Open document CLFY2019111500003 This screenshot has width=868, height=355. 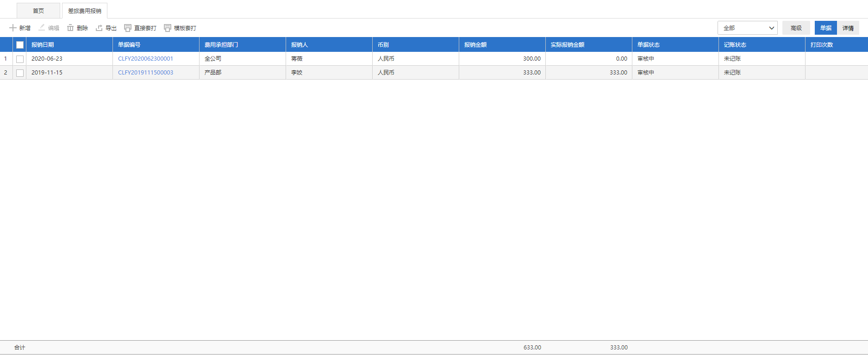(x=145, y=73)
